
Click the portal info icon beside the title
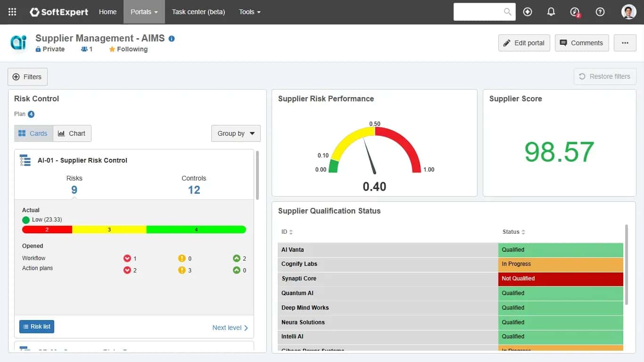172,39
